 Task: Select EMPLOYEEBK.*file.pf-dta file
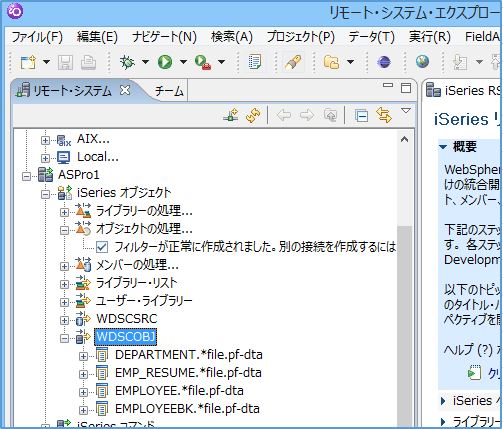[x=187, y=409]
